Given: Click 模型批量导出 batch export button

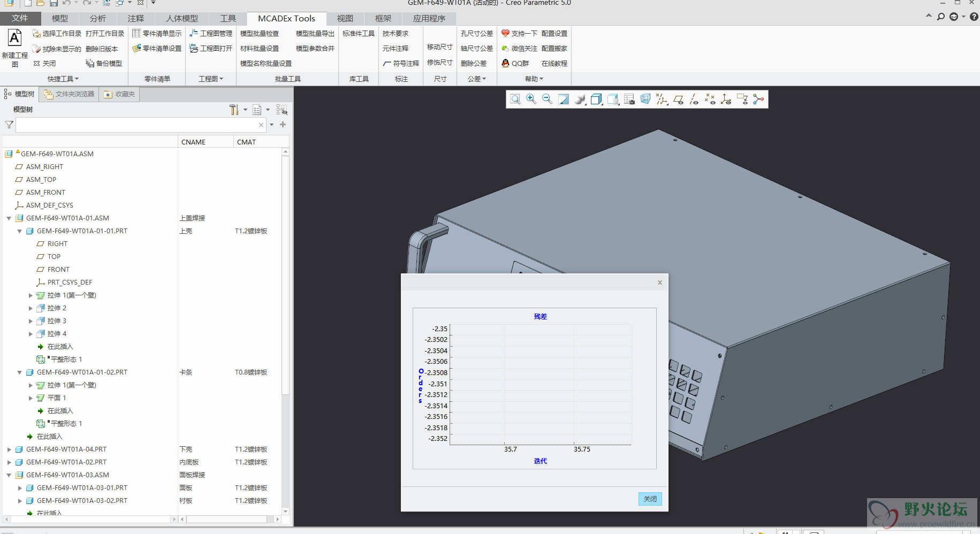Looking at the screenshot, I should click(x=315, y=34).
